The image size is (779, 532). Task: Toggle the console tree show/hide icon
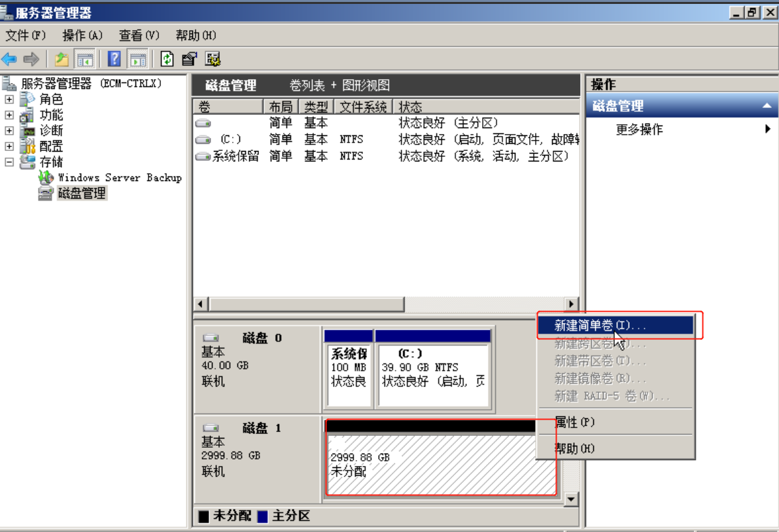(x=84, y=59)
